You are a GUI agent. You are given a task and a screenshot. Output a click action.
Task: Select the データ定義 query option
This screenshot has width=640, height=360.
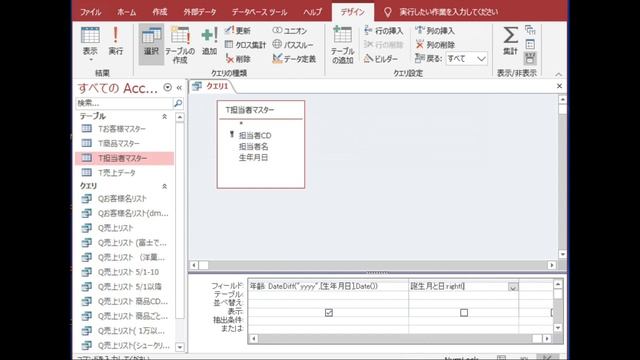pyautogui.click(x=294, y=59)
